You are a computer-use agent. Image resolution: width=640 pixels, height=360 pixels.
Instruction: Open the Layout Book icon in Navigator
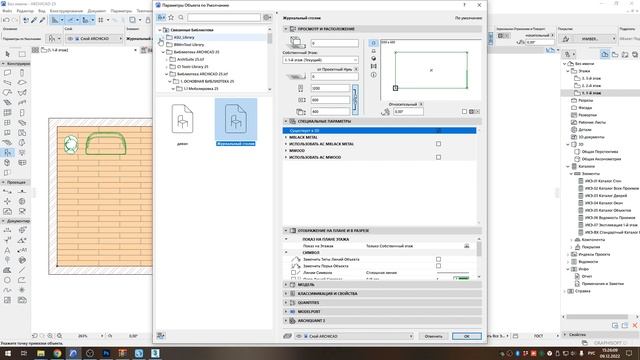point(625,54)
